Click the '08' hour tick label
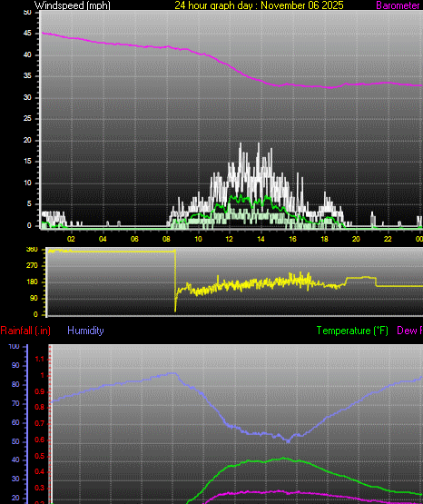The image size is (423, 504). pos(166,239)
